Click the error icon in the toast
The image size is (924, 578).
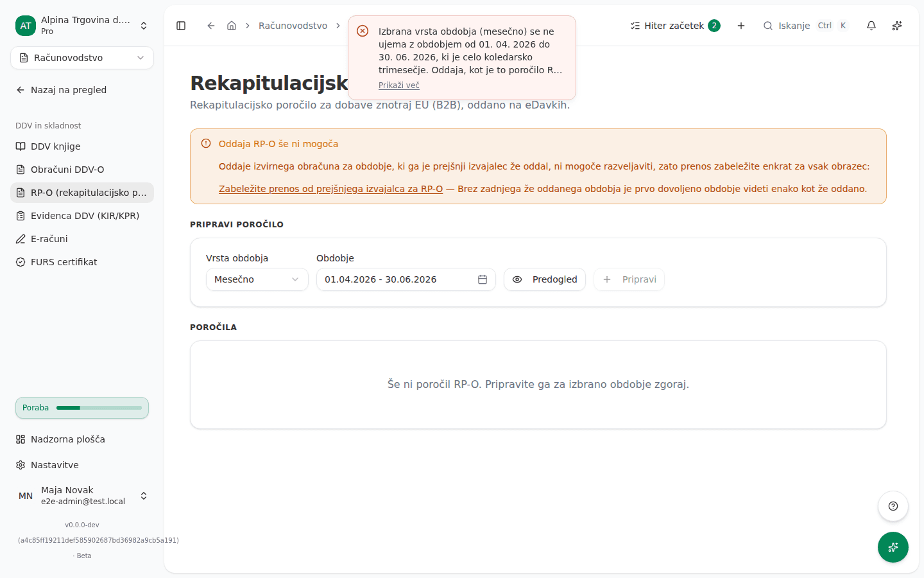(x=363, y=31)
